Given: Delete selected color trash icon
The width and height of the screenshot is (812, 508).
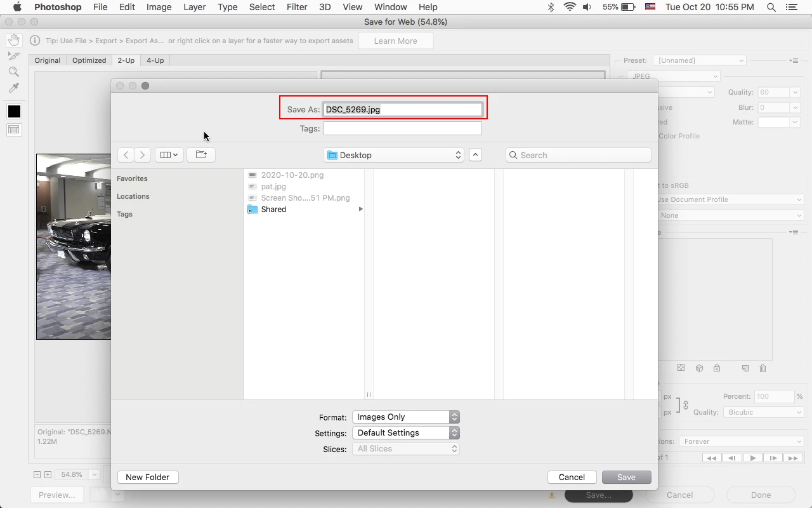Looking at the screenshot, I should coord(763,368).
